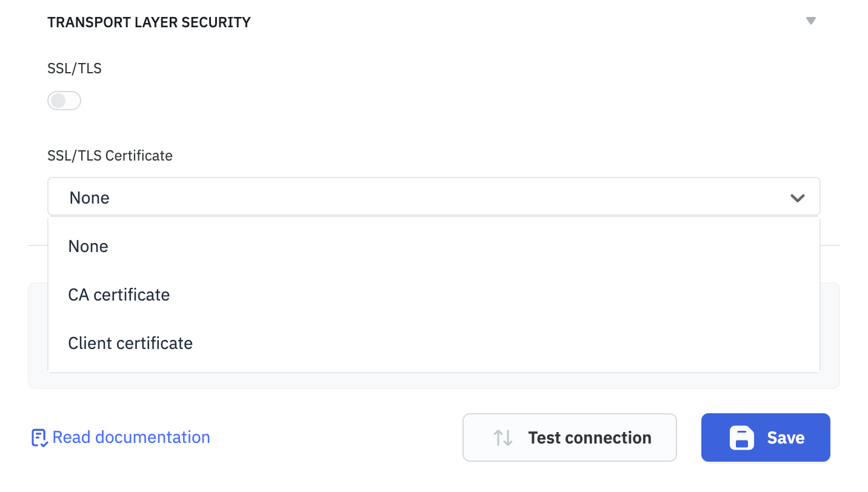Open the Read documentation link
Image resolution: width=868 pixels, height=492 pixels.
[131, 437]
